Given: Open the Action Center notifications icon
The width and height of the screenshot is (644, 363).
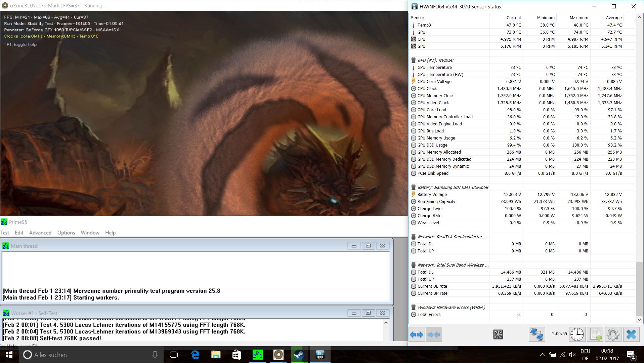Looking at the screenshot, I should pos(631,355).
